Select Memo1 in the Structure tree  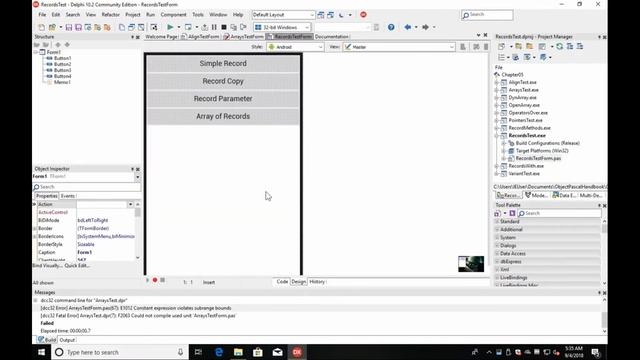tap(62, 82)
